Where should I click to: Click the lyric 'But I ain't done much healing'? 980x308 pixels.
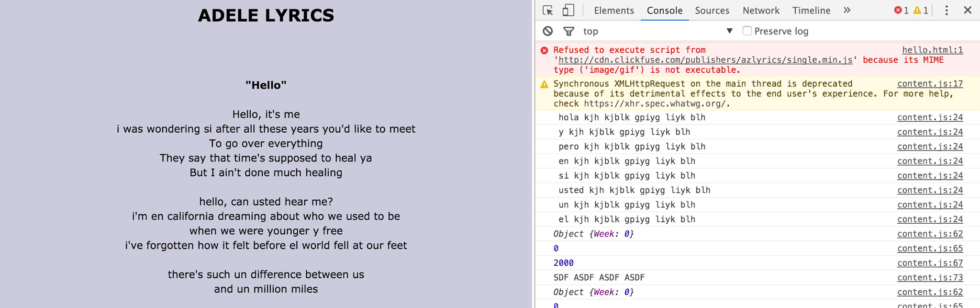point(266,172)
